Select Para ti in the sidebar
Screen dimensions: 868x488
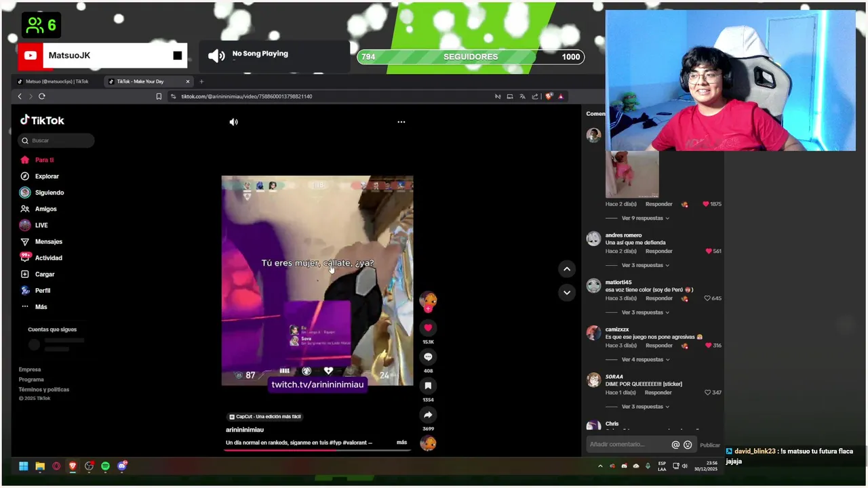coord(44,160)
